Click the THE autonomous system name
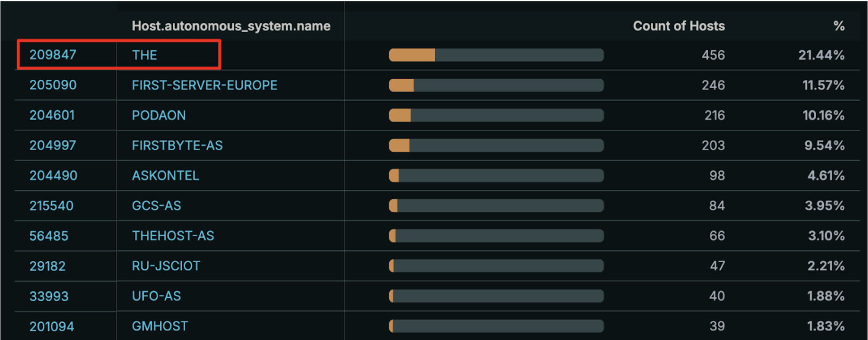 (145, 55)
